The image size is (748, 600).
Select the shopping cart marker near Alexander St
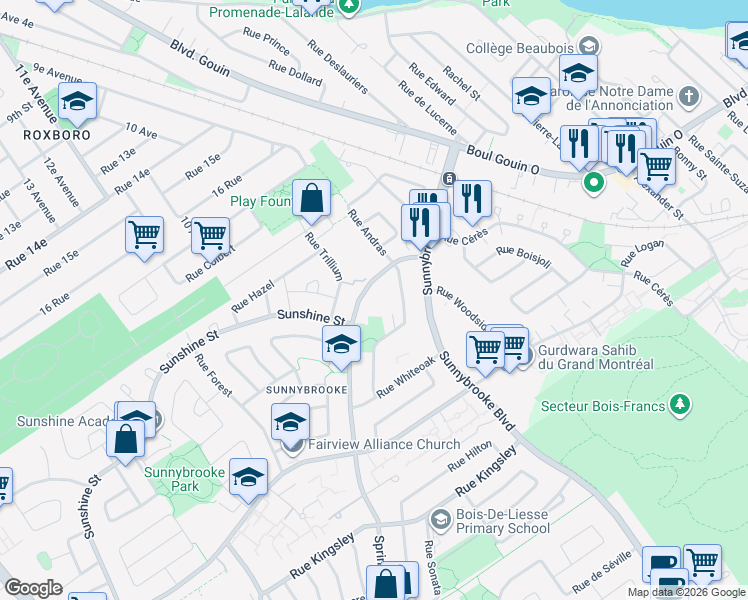(656, 168)
